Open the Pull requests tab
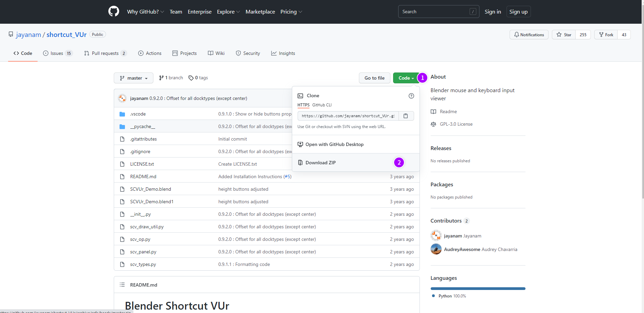644x313 pixels. pyautogui.click(x=105, y=53)
